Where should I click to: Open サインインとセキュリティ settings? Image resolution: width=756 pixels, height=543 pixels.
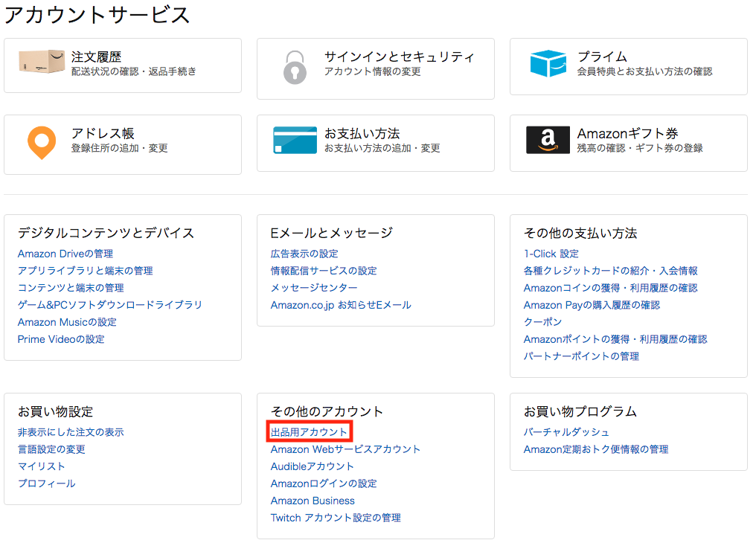(x=400, y=57)
